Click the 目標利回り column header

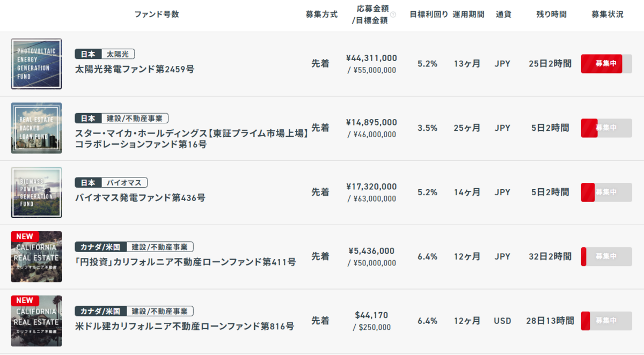429,14
